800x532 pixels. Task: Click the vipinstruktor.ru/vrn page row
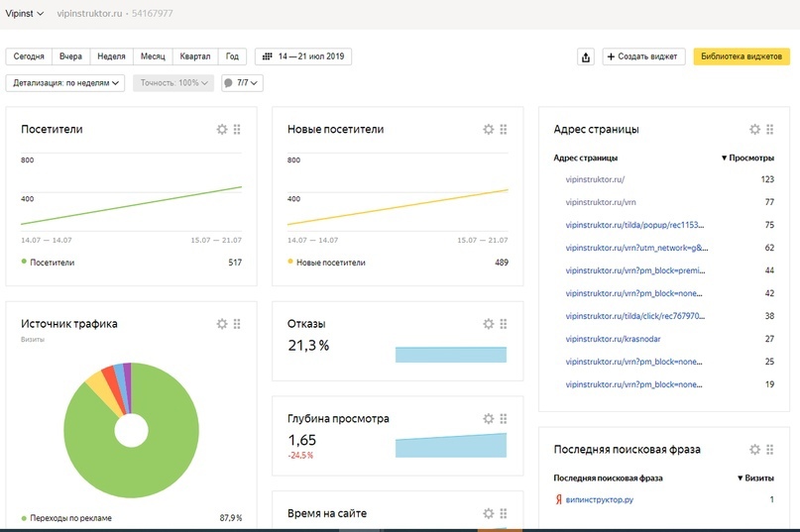(x=664, y=202)
